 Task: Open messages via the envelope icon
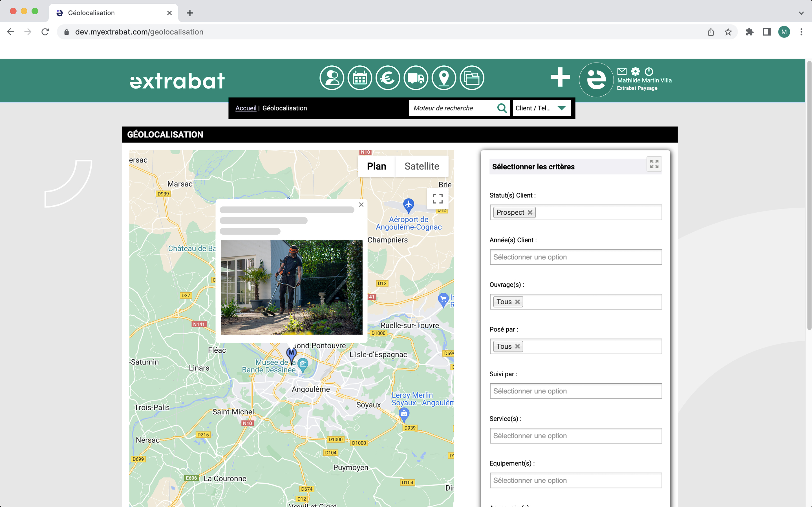[622, 71]
